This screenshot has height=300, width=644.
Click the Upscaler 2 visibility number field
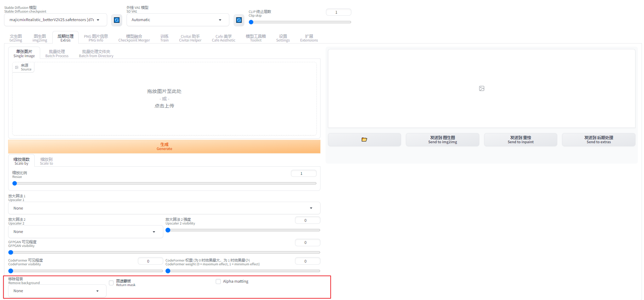click(x=308, y=220)
